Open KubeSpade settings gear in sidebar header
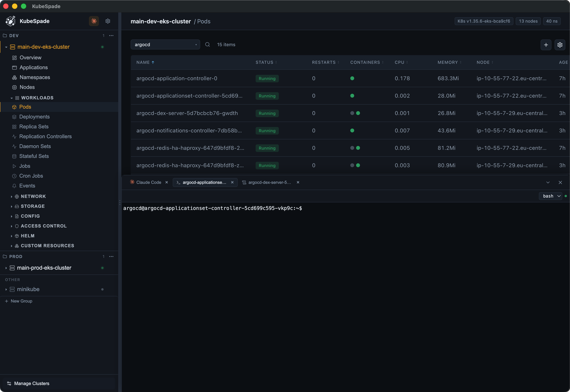The width and height of the screenshot is (570, 392). (x=108, y=21)
